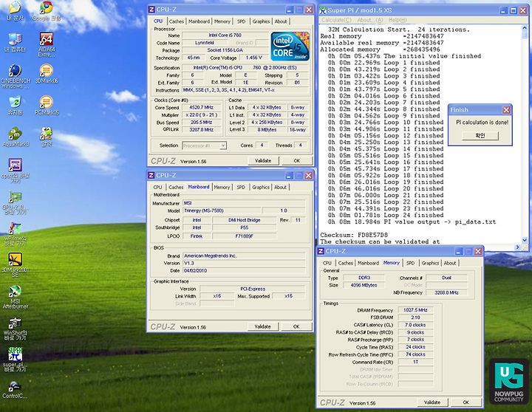Click the Southbridge value P55
The width and height of the screenshot is (532, 412).
coord(245,227)
